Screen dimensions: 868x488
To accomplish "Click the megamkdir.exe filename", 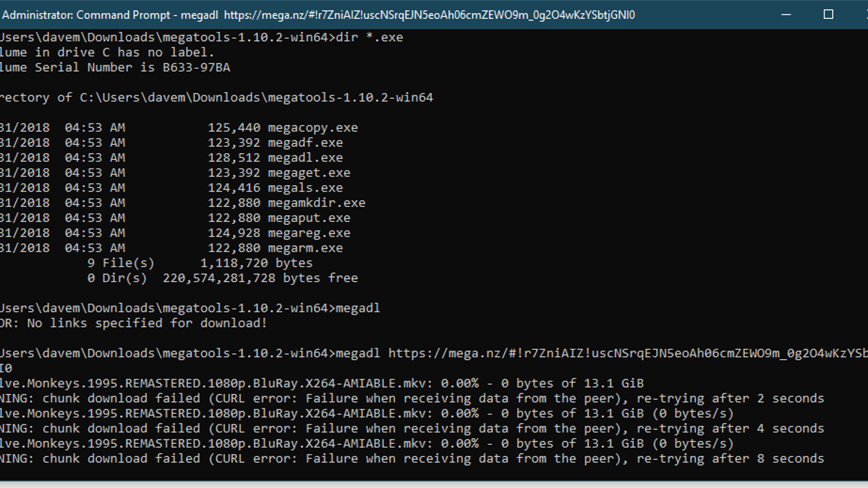I will (x=316, y=203).
